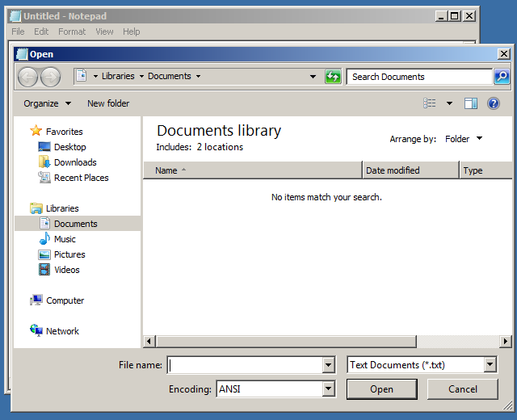Screen dimensions: 517x420
Task: Expand the Documents breadcrumb dropdown arrow
Action: pos(198,77)
